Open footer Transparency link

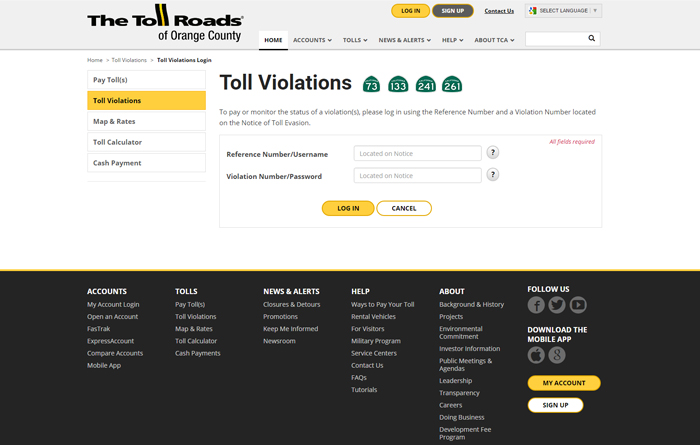tap(459, 393)
